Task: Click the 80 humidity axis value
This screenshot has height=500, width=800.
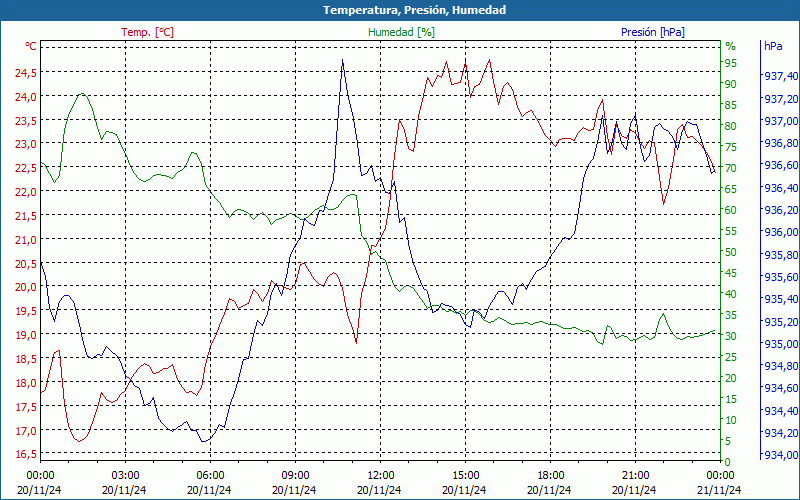Action: coord(731,126)
